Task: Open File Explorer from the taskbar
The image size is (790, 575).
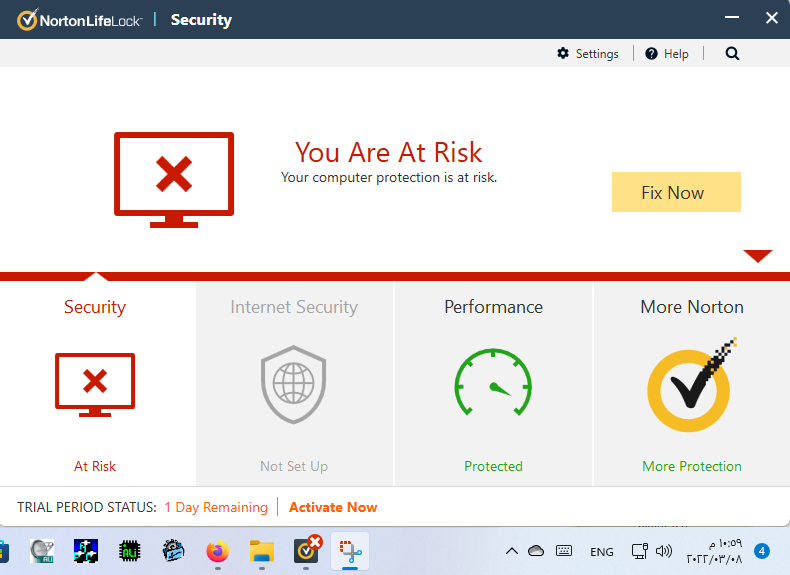Action: pyautogui.click(x=262, y=551)
